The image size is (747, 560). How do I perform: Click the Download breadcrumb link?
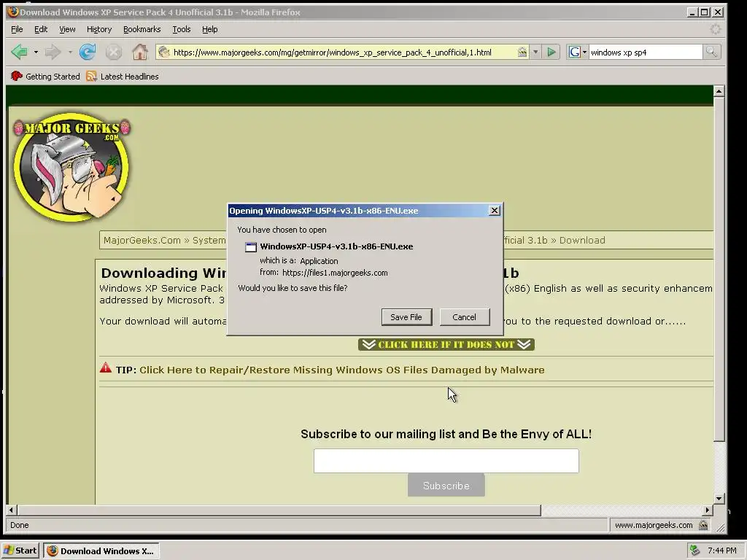(582, 241)
